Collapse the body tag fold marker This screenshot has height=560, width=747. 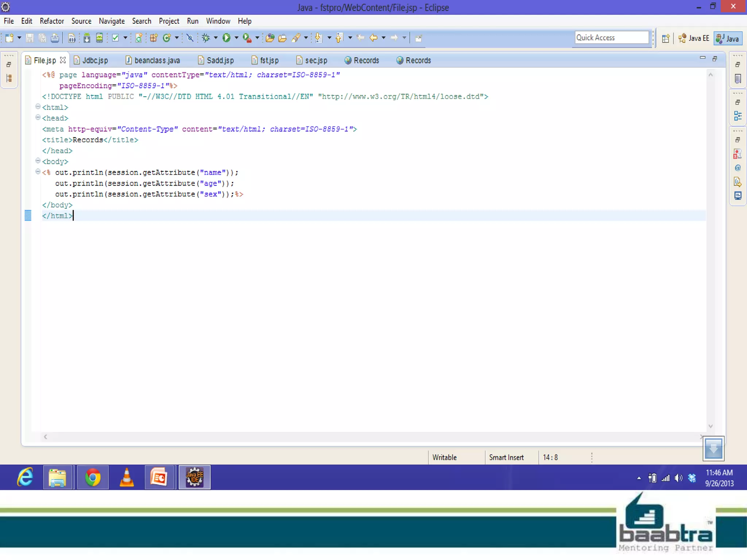(38, 161)
